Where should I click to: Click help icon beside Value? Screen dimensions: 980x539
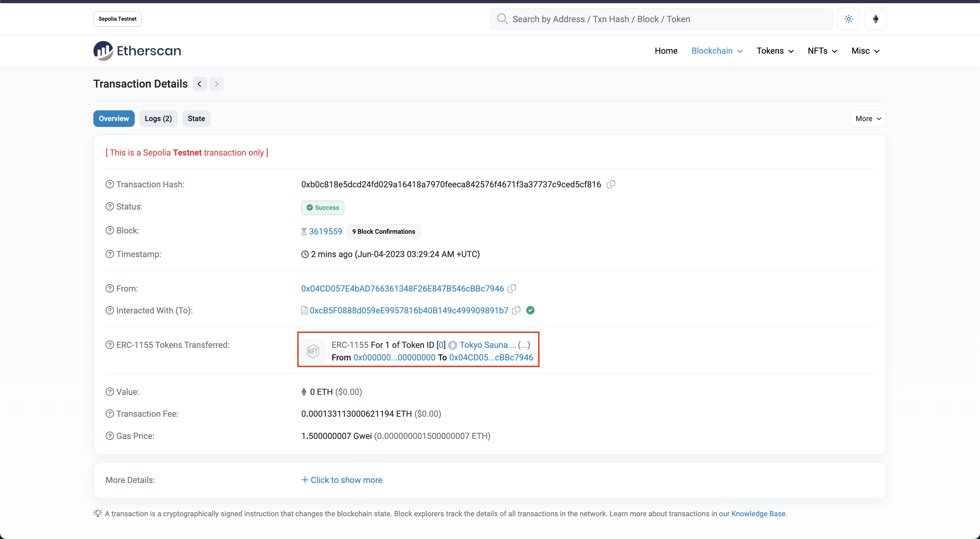110,392
